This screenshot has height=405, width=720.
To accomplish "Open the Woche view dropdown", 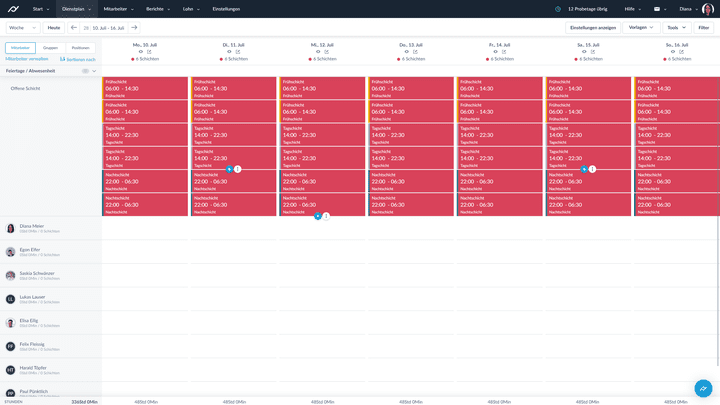I will 22,28.
